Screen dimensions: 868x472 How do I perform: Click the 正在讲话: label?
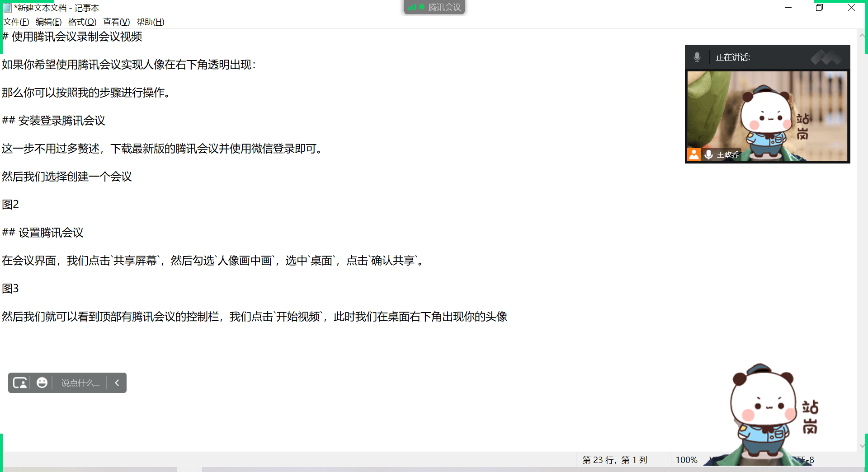coord(732,57)
